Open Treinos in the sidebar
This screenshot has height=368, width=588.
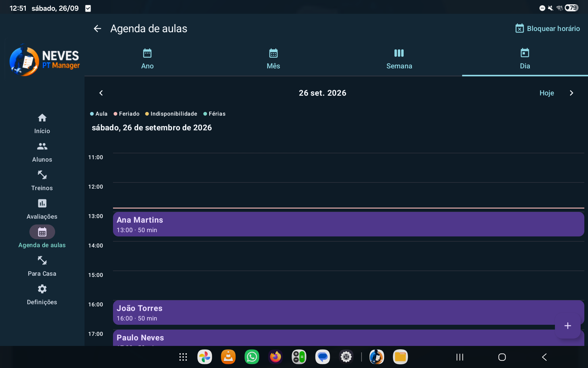42,181
